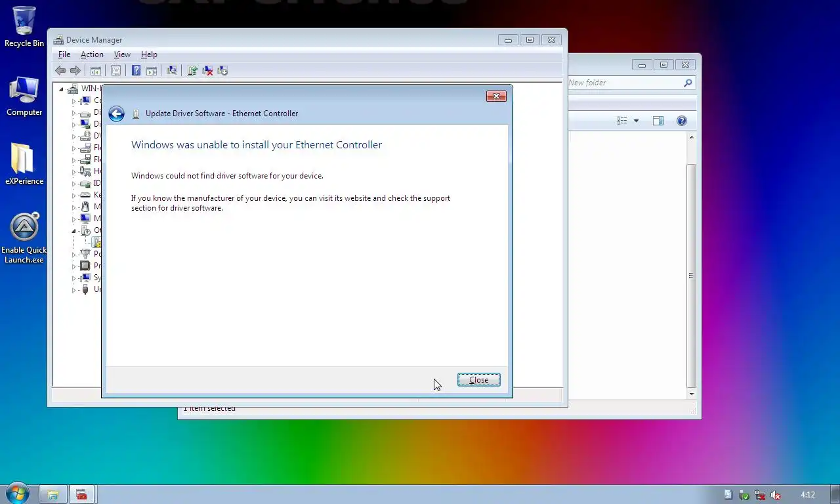Close the Update Driver dialog with red X

click(496, 96)
